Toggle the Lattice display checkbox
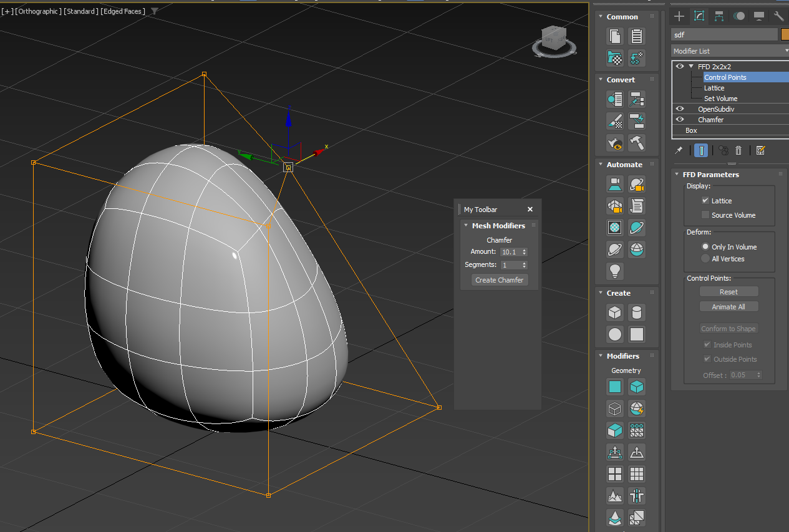 pyautogui.click(x=705, y=201)
